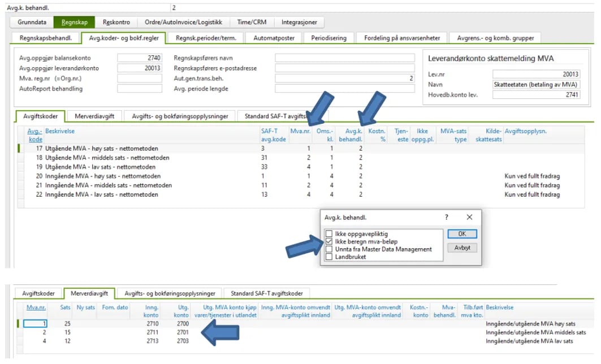Select row Inngående MVA - høy sats - nettometoden
This screenshot has height=364, width=601.
point(301,176)
